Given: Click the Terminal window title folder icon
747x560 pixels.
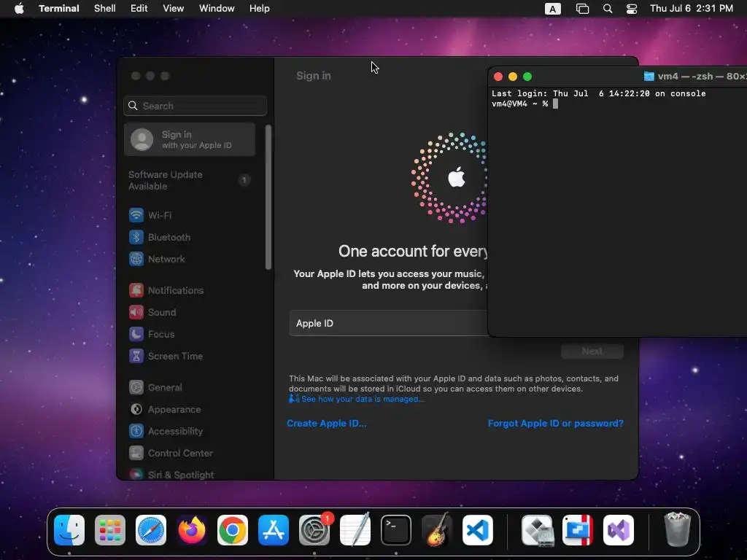Looking at the screenshot, I should pos(649,76).
